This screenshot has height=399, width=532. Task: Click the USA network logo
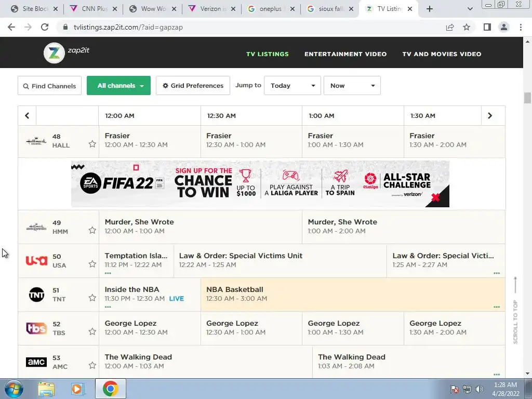36,261
